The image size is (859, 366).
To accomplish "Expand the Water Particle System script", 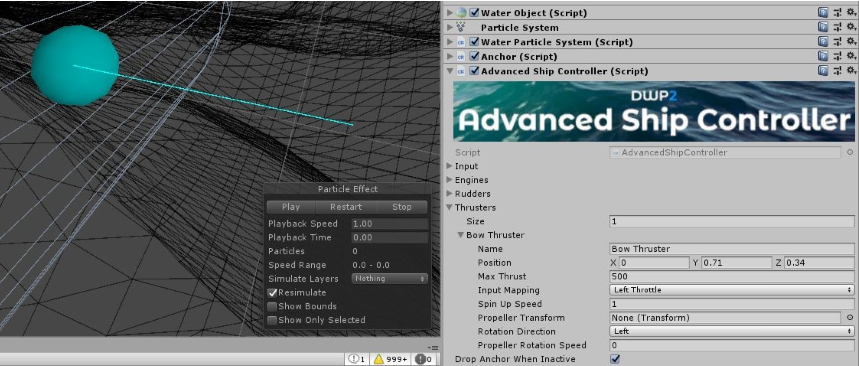I will point(450,42).
